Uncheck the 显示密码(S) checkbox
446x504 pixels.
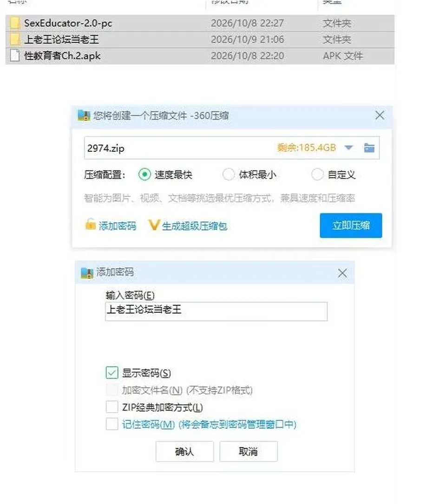pyautogui.click(x=112, y=373)
